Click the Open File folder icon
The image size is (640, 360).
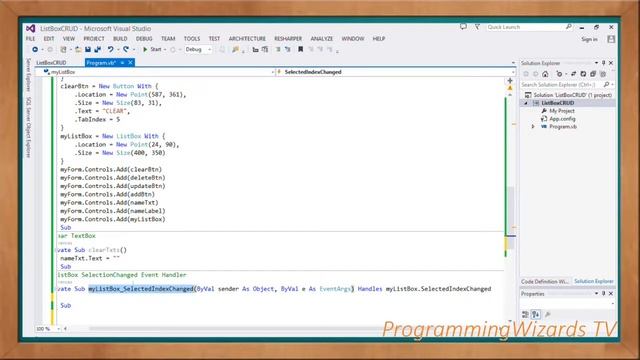pos(78,49)
